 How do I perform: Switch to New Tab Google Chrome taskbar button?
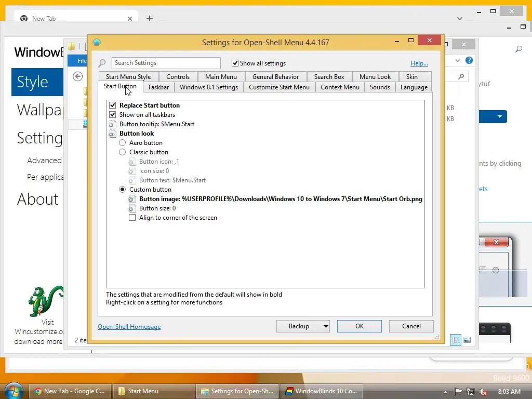70,391
